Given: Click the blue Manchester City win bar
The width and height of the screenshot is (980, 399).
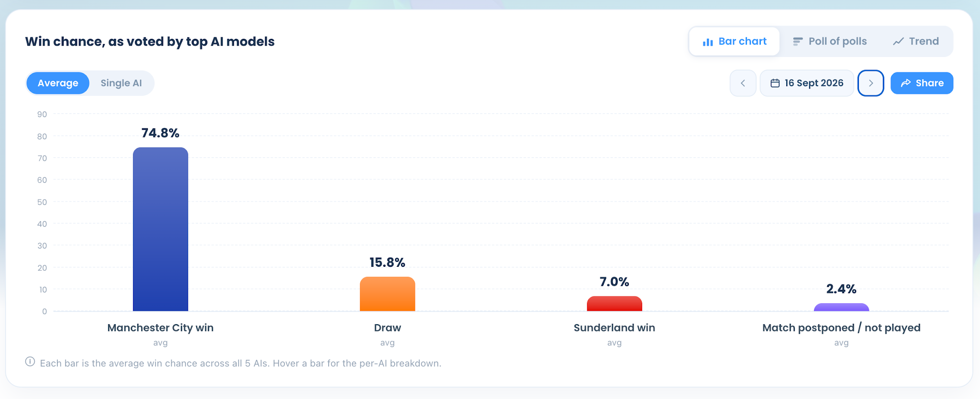Looking at the screenshot, I should point(160,229).
